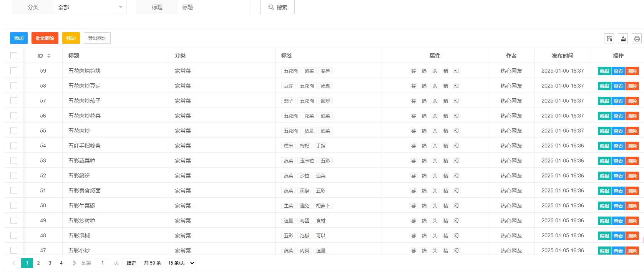Open the 分类 category dropdown
644x273 pixels.
tap(90, 7)
